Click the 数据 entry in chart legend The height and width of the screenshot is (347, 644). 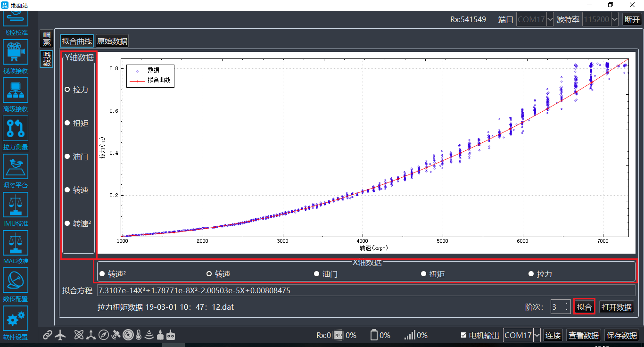pos(147,70)
